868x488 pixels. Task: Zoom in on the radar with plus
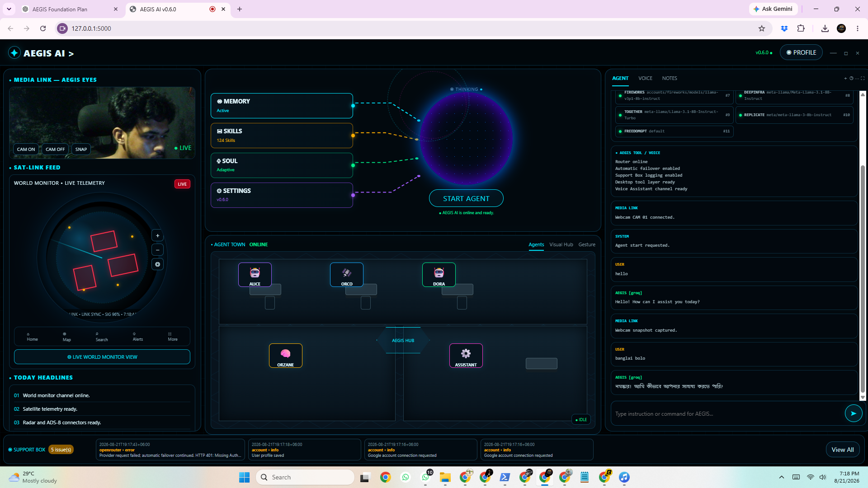click(x=157, y=235)
